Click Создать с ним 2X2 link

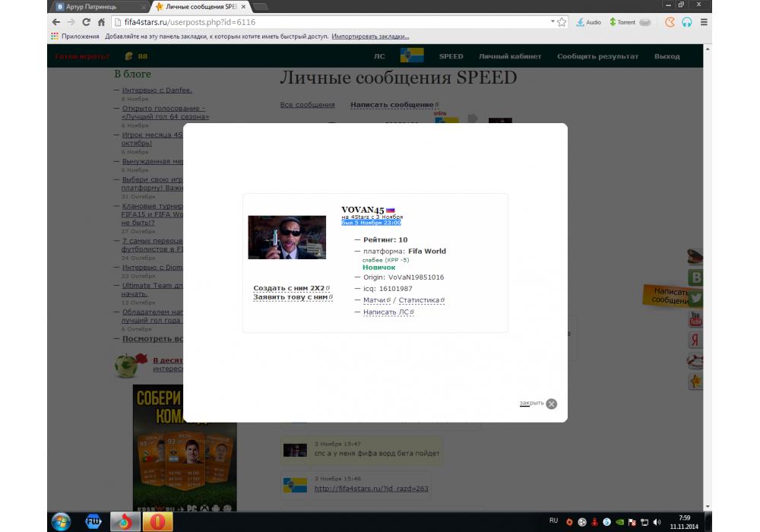click(x=289, y=289)
